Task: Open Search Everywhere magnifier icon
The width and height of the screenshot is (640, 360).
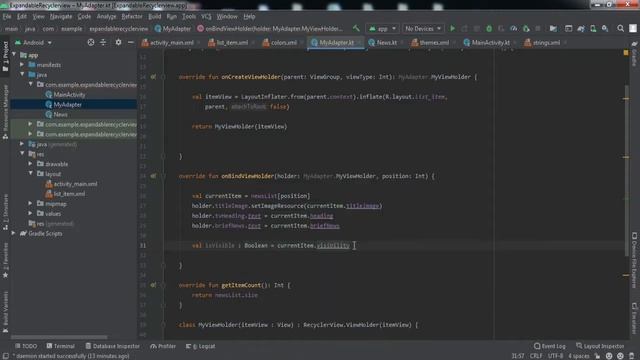Action: [620, 29]
